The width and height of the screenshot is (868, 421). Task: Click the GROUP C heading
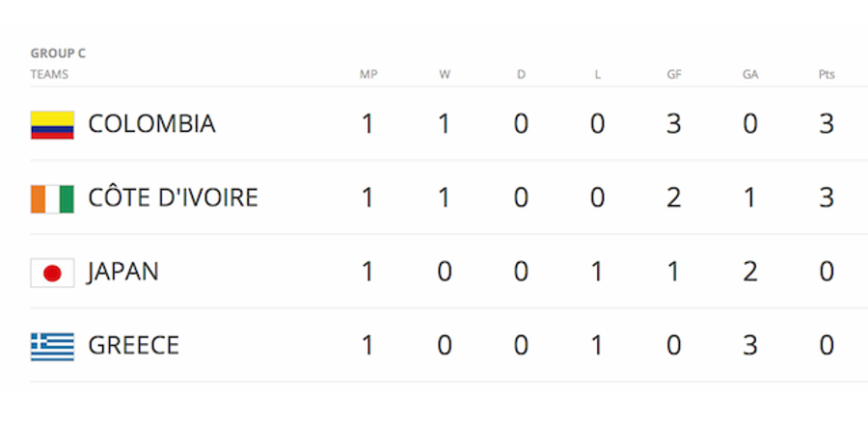(58, 54)
